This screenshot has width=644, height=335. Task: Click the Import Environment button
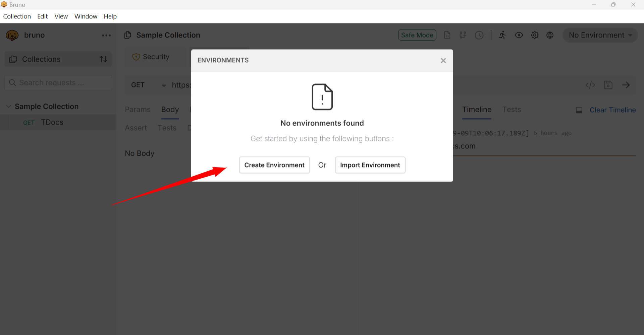[370, 165]
